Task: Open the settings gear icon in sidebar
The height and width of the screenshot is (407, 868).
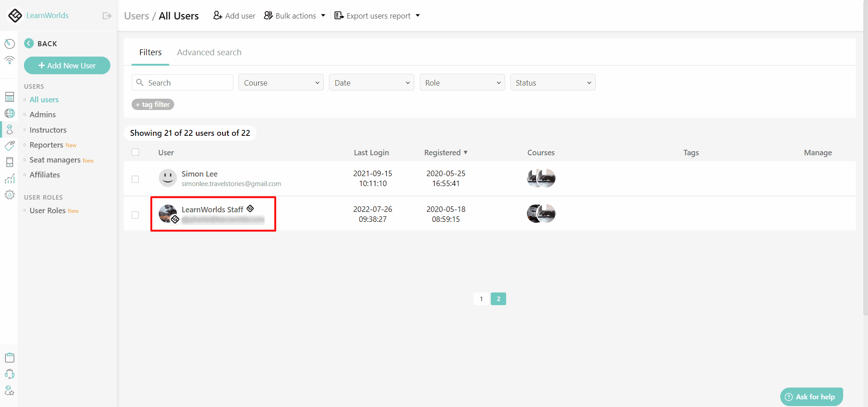Action: (9, 195)
